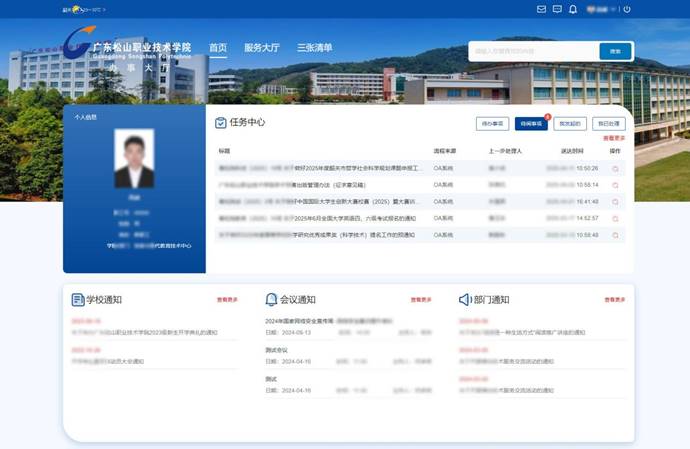Click the weather widget in top-left bar
The width and height of the screenshot is (690, 449).
84,9
